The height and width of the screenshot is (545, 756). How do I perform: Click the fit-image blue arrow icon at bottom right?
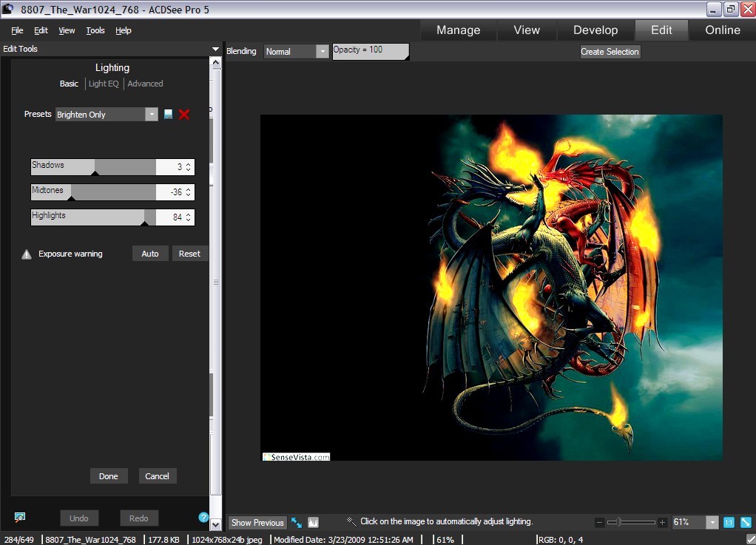pyautogui.click(x=746, y=522)
